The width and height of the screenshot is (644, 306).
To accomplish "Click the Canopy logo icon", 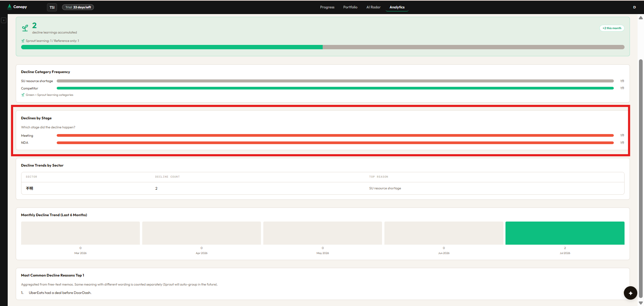I will 9,7.
